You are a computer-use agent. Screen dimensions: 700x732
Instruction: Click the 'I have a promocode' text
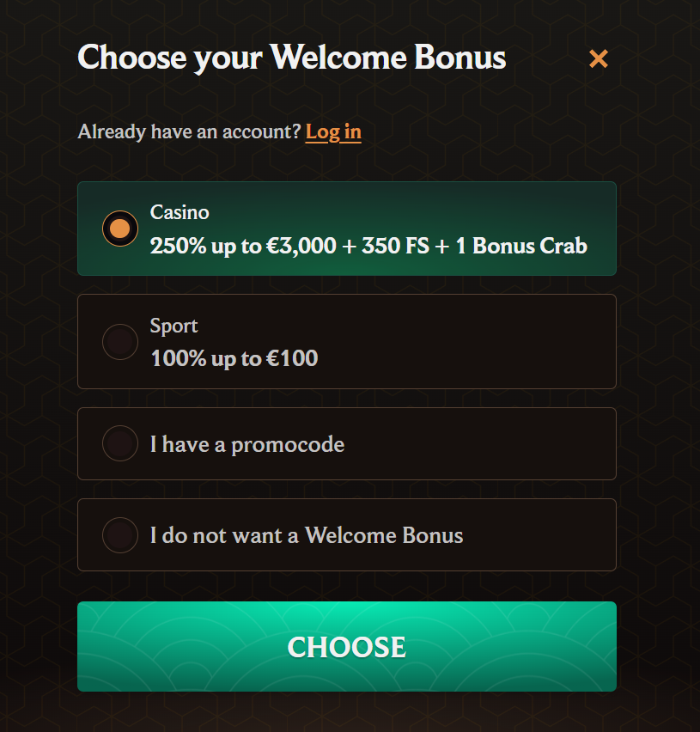(247, 444)
